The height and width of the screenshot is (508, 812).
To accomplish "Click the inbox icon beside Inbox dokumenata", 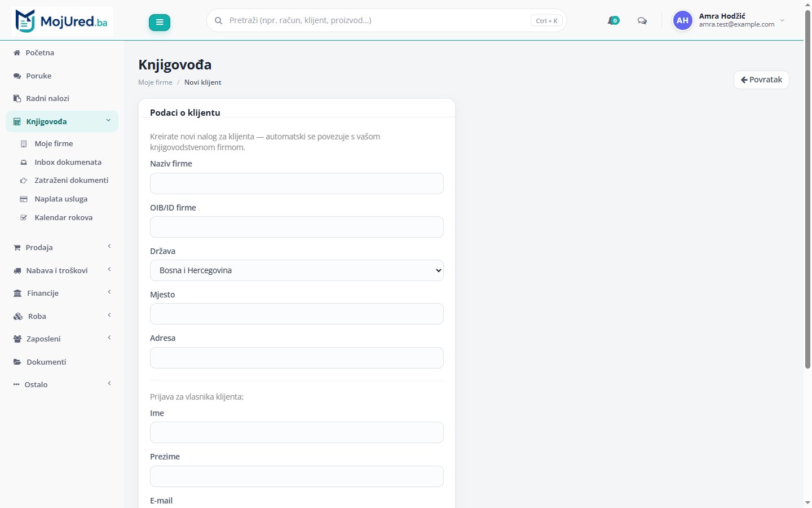I will click(24, 162).
